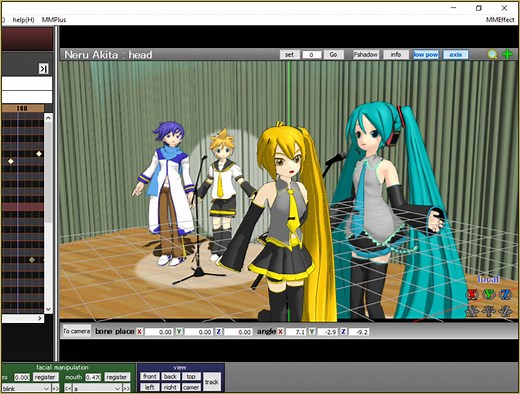Select the upper-right keyframe diamond in timeline

39,153
